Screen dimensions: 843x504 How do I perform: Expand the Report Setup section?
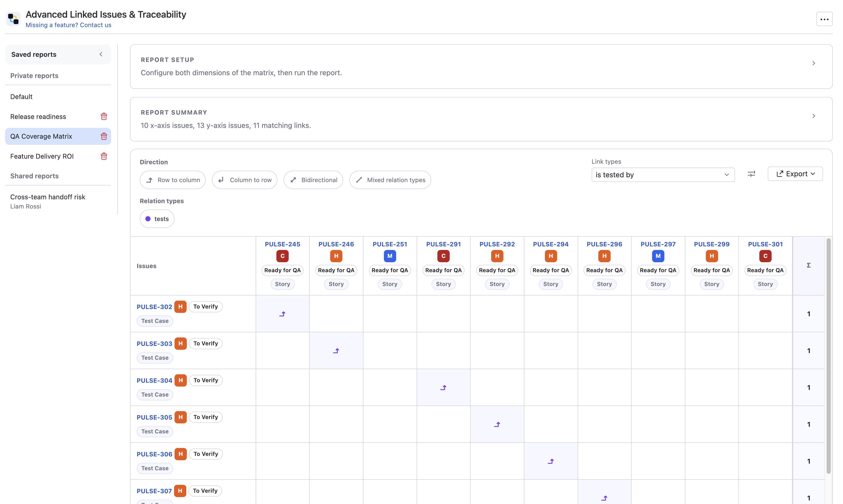click(x=814, y=63)
